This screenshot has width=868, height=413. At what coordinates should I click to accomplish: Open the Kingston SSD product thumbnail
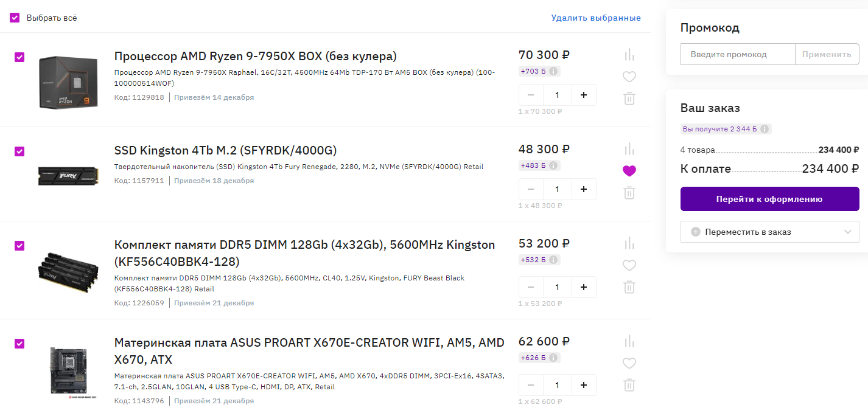68,175
